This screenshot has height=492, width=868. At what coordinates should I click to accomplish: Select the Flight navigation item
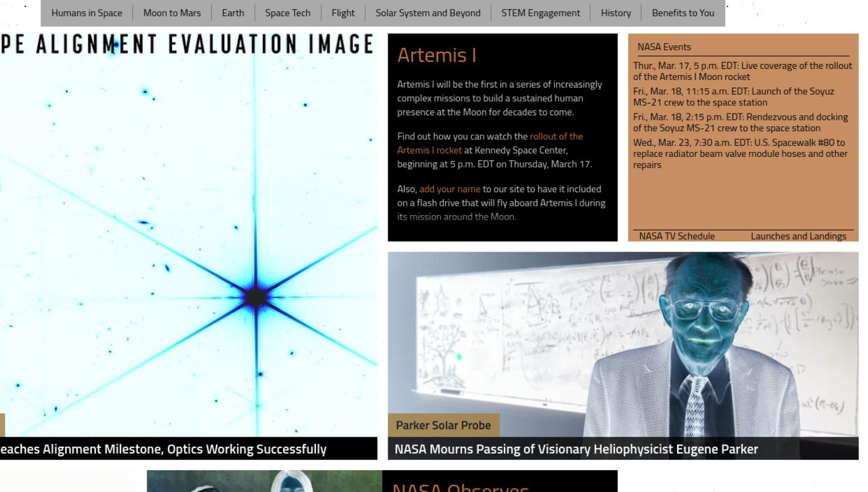click(x=343, y=13)
